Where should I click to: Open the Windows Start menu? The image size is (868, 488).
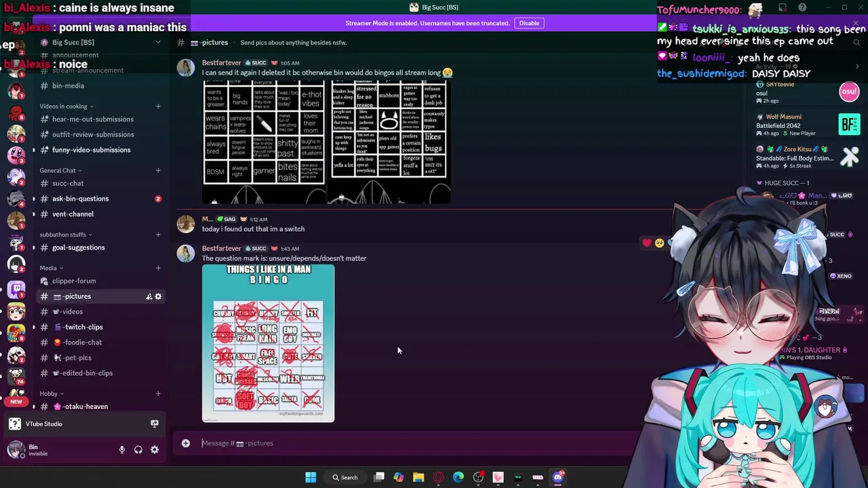(x=311, y=477)
